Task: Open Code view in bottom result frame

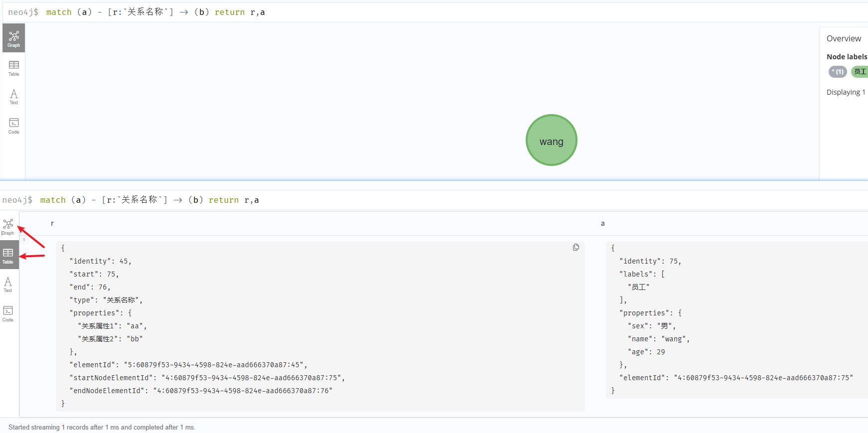Action: [8, 313]
